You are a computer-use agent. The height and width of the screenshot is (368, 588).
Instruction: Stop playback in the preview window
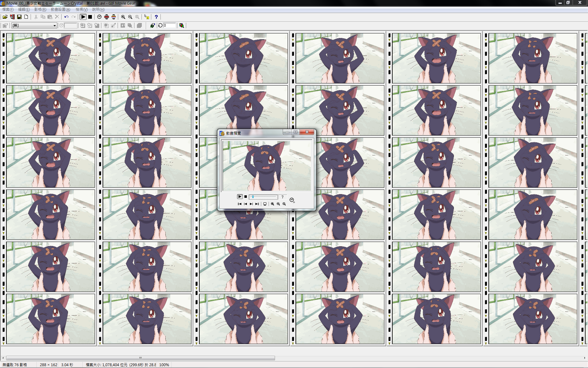tap(246, 197)
